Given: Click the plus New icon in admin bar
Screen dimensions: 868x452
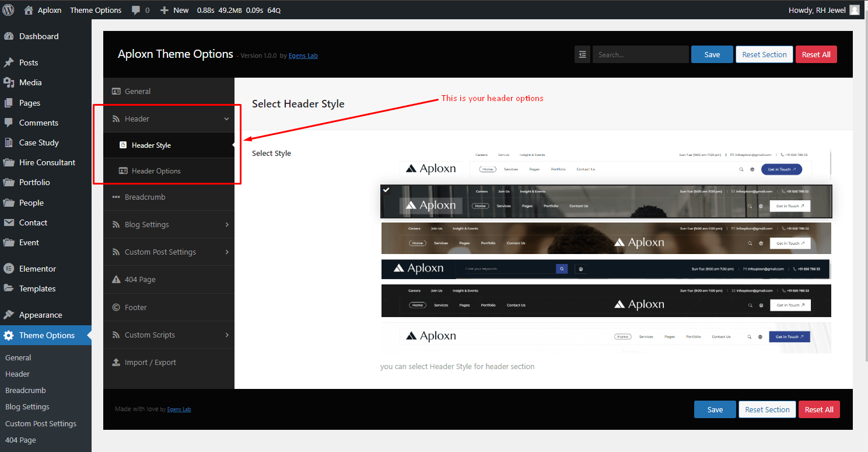Looking at the screenshot, I should pyautogui.click(x=164, y=10).
